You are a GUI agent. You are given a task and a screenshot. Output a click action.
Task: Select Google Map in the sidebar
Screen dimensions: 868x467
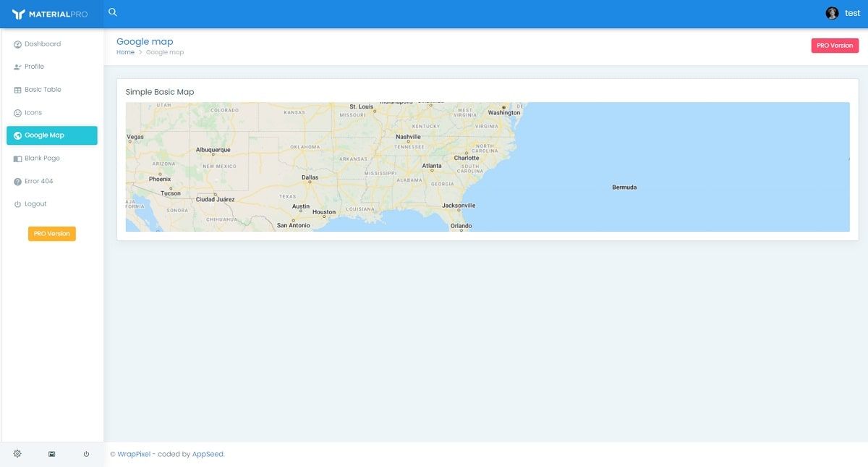coord(52,135)
